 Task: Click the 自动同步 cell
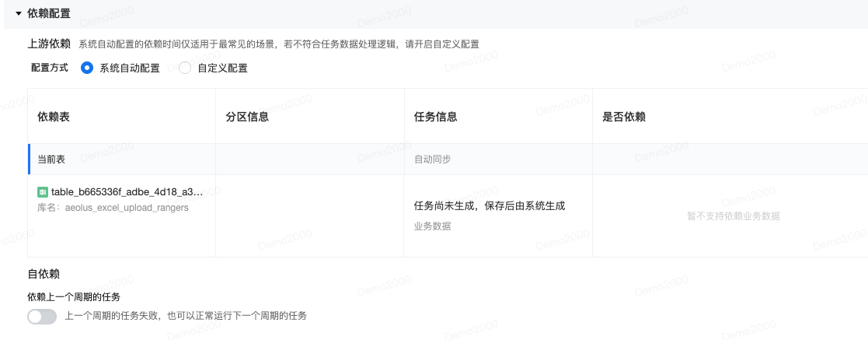432,159
